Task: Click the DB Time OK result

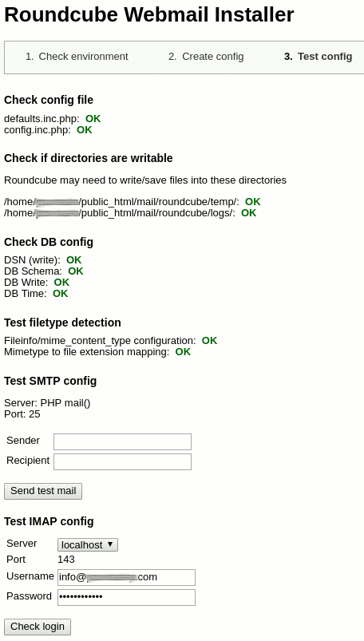Action: point(60,294)
